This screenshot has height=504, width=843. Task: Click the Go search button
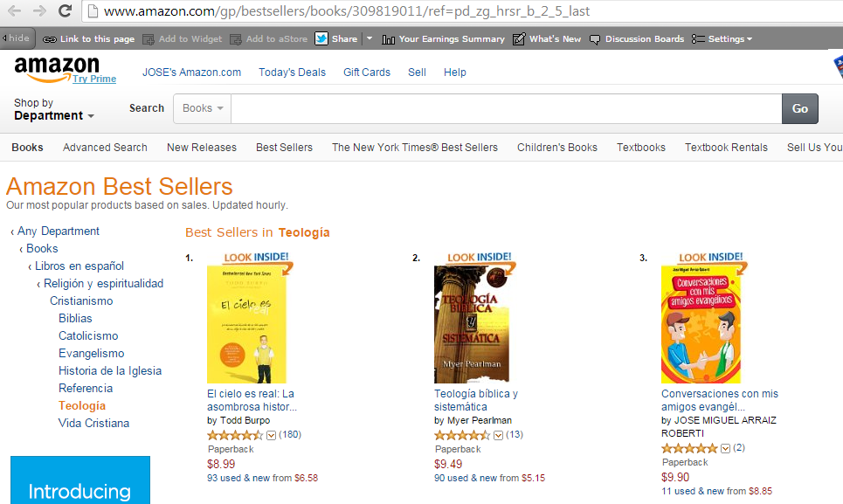pyautogui.click(x=800, y=108)
